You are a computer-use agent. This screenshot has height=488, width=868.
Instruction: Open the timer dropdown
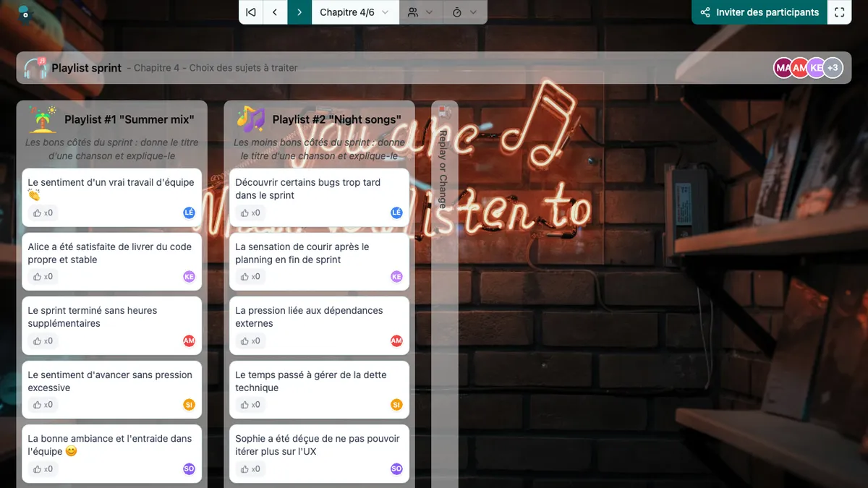click(464, 12)
